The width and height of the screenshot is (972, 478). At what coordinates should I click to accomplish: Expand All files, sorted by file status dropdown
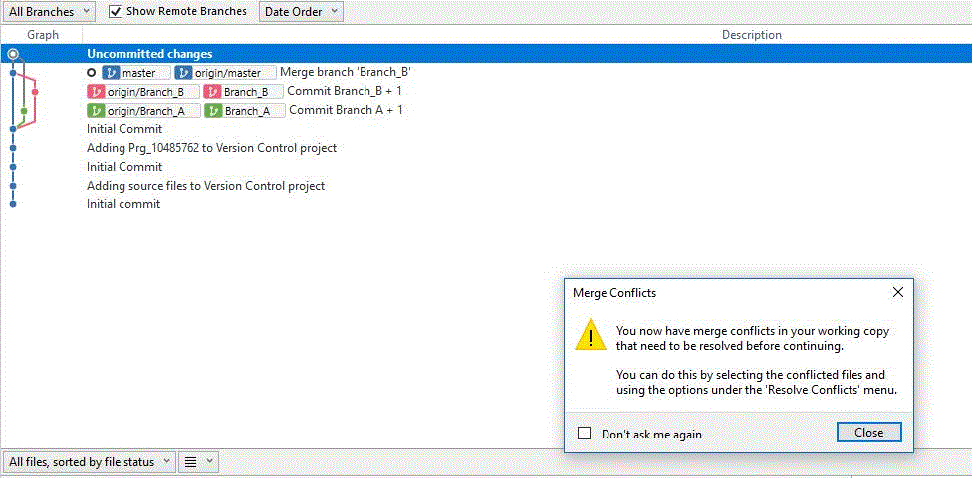89,462
